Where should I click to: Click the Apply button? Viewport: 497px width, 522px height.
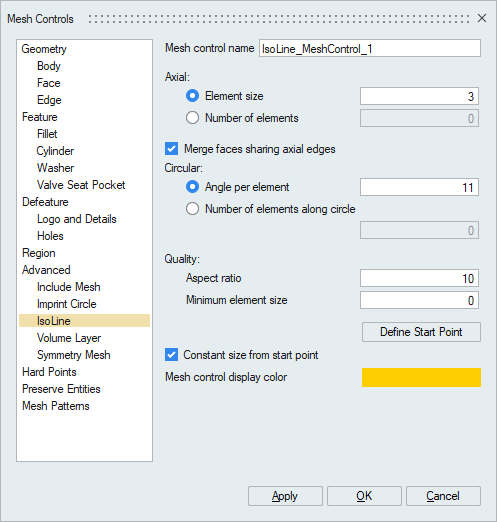(x=285, y=496)
